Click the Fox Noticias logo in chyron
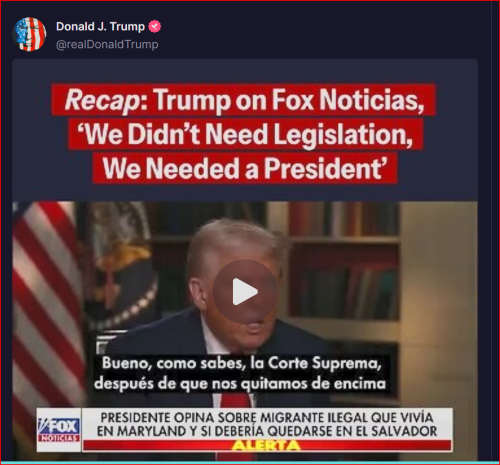This screenshot has width=500, height=465. point(59,429)
